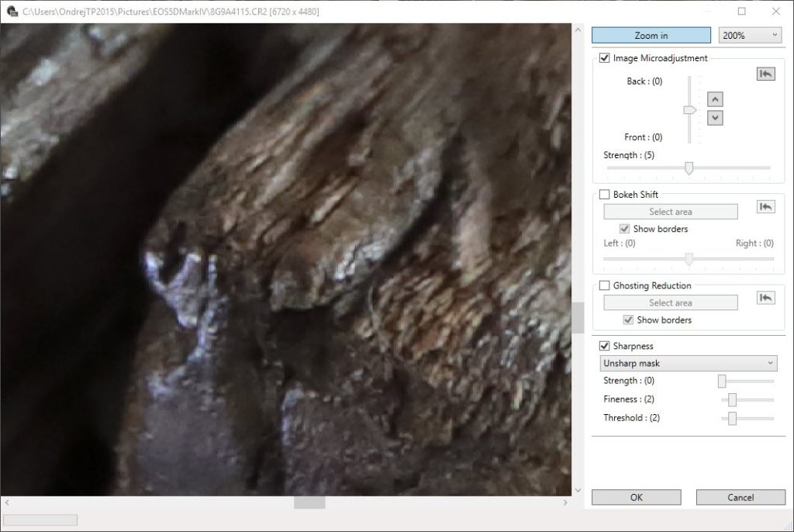Click the Ghosting Reduction reset arrow icon
This screenshot has height=532, width=794.
(x=765, y=298)
